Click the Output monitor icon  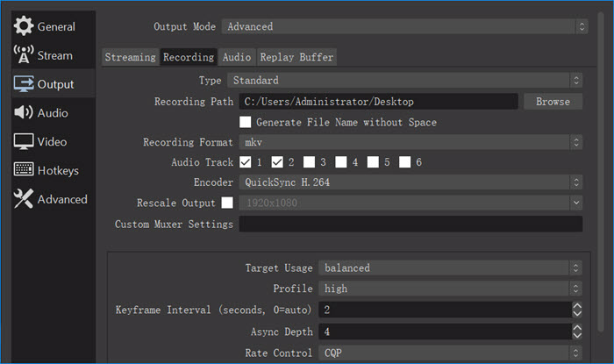(24, 83)
